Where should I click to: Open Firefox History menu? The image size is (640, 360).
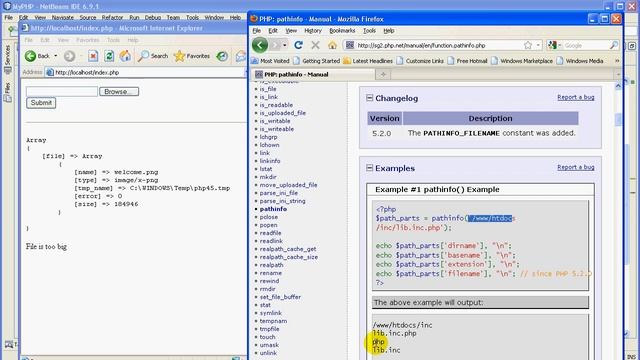click(313, 31)
